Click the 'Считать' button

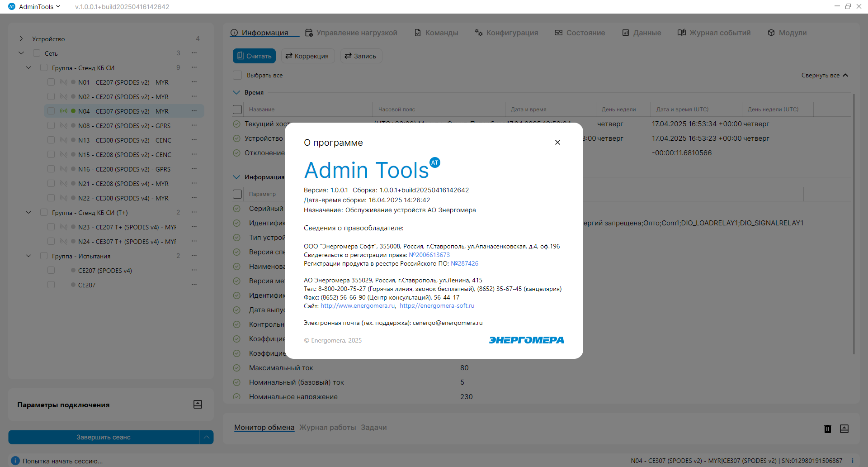pyautogui.click(x=254, y=56)
